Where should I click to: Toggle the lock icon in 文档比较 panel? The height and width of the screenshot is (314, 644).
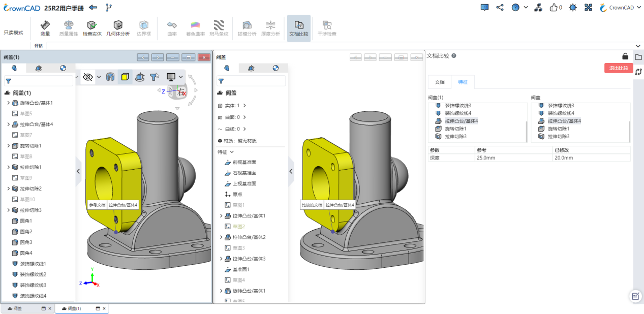coord(625,56)
